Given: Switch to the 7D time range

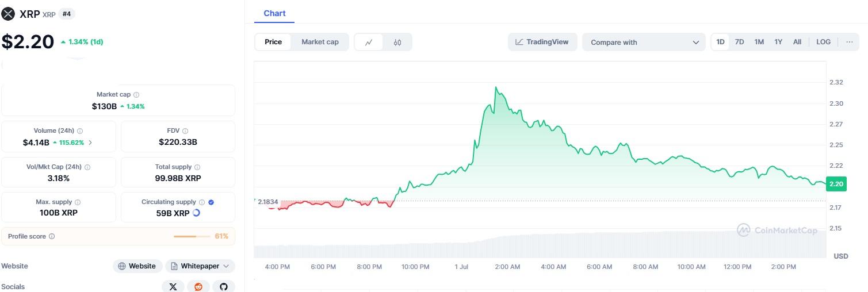Looking at the screenshot, I should [x=740, y=42].
